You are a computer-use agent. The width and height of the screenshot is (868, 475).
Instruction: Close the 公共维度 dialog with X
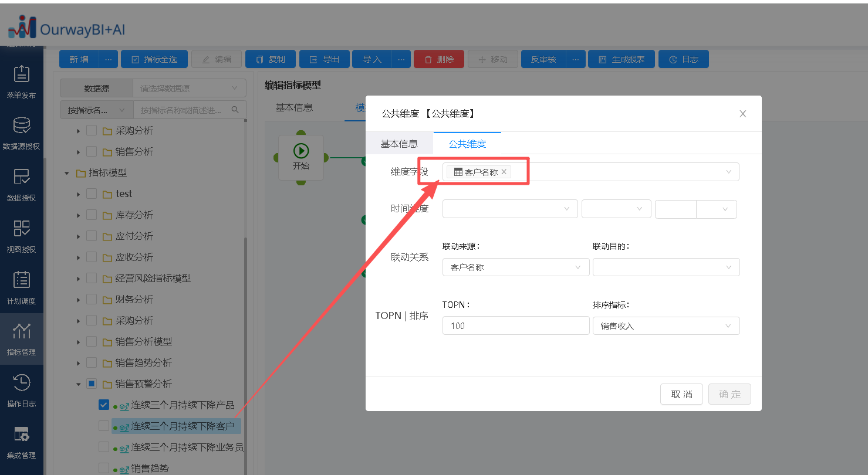742,114
